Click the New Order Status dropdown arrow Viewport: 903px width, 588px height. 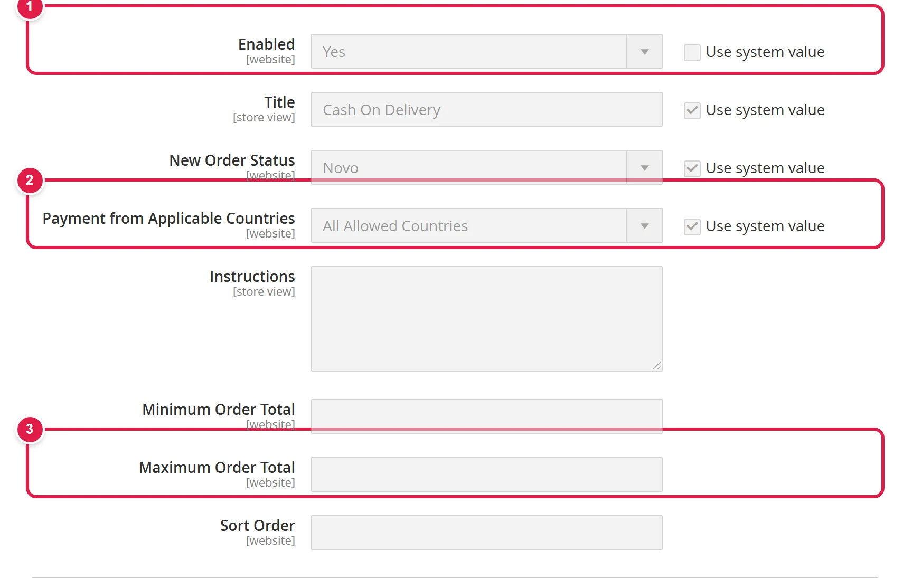(644, 168)
